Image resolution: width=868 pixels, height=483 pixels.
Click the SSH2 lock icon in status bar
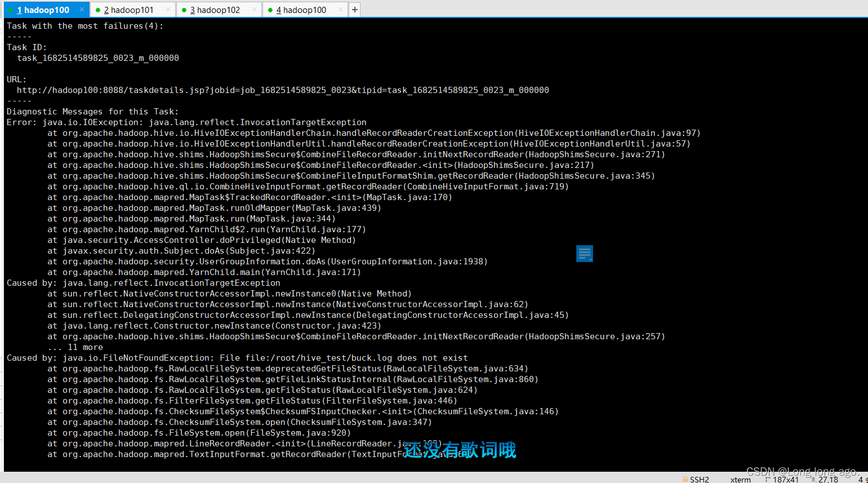click(x=686, y=479)
